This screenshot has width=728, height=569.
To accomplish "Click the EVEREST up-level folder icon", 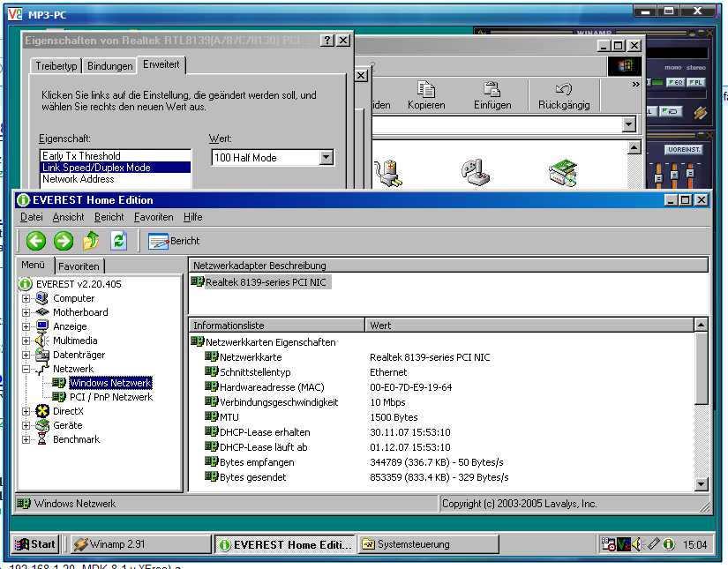I will tap(91, 241).
